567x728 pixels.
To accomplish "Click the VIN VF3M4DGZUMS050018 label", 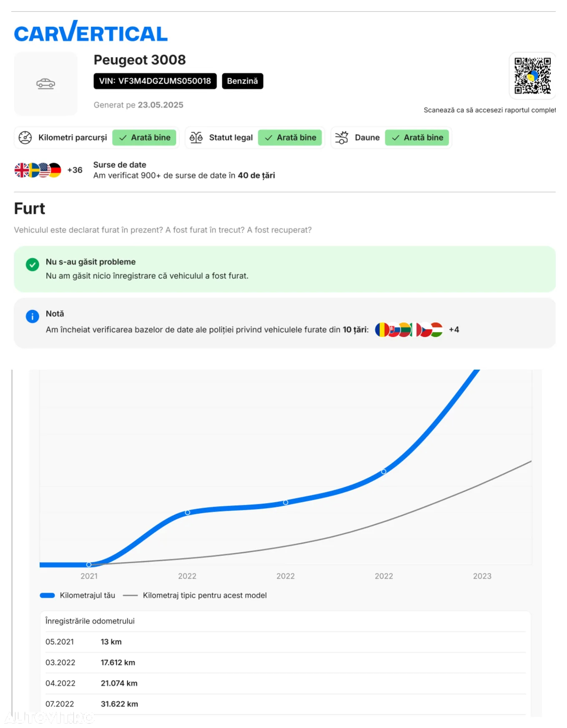I will point(155,81).
